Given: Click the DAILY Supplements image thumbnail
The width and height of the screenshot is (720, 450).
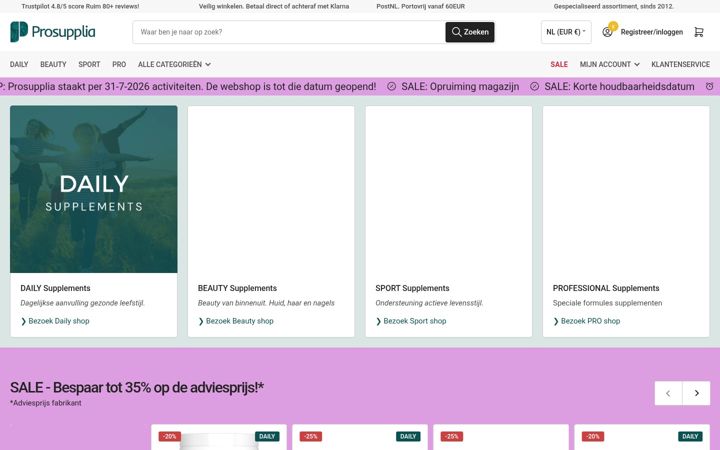Looking at the screenshot, I should pos(94,189).
